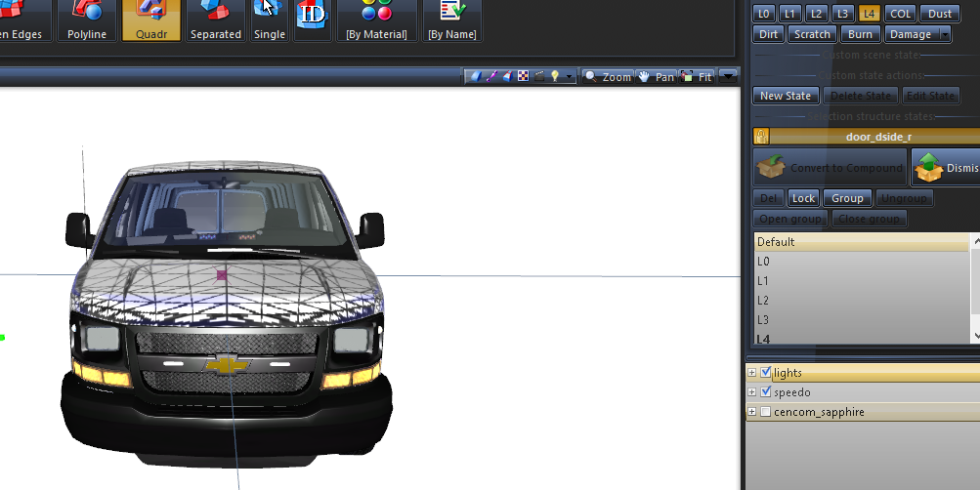This screenshot has height=490, width=980.
Task: Select the lights row label
Action: click(788, 373)
